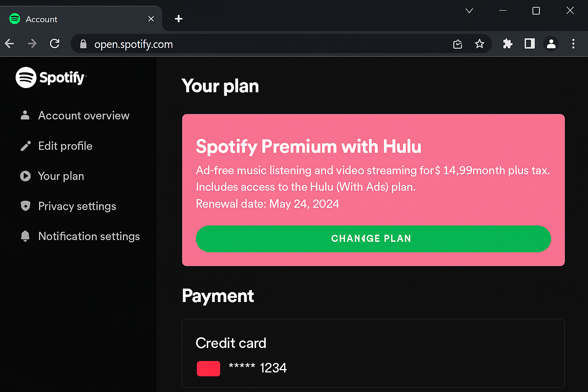Open the Chrome three-dot menu
The height and width of the screenshot is (392, 588).
573,44
